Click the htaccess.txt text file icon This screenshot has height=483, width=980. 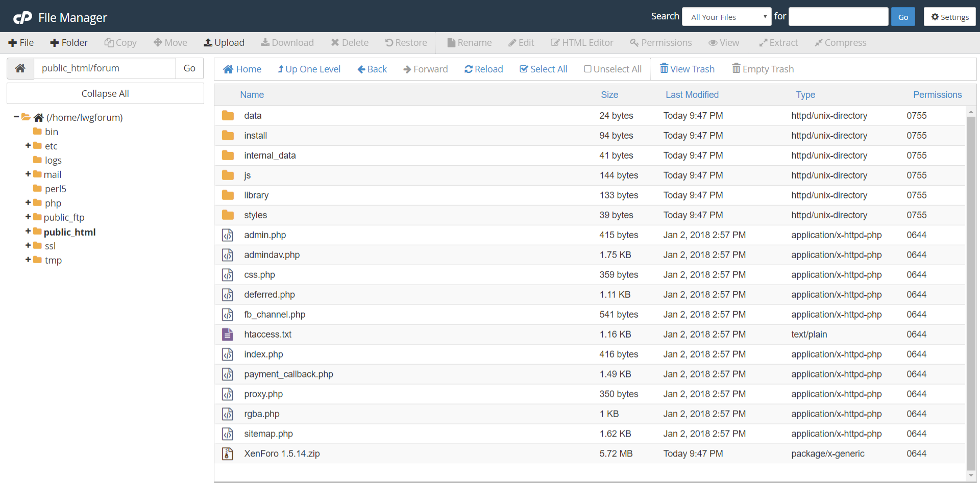pyautogui.click(x=228, y=335)
